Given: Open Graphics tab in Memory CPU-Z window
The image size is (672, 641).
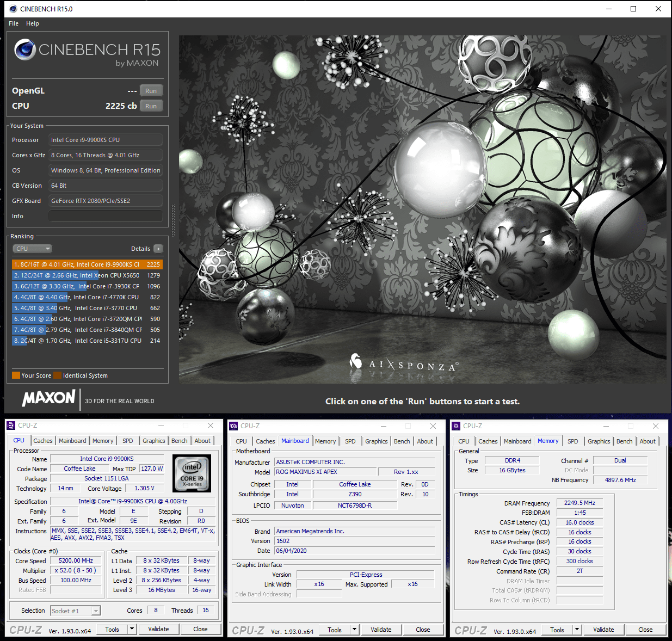Looking at the screenshot, I should [599, 441].
